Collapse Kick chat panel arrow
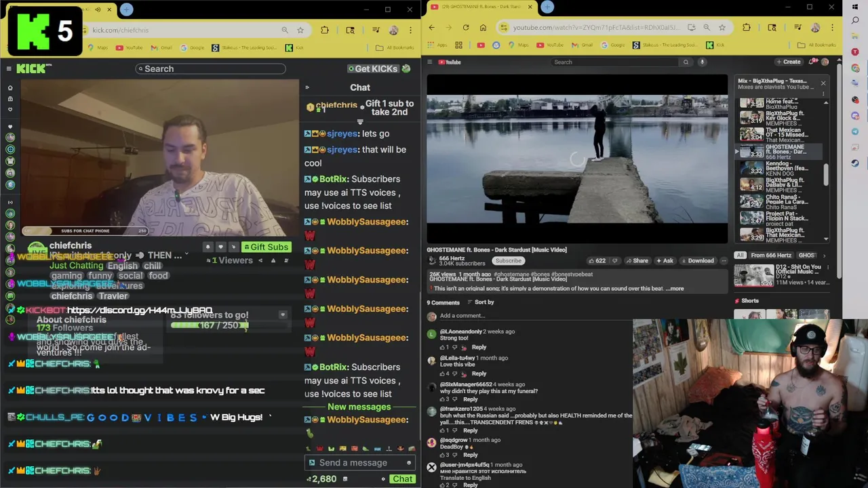Image resolution: width=868 pixels, height=488 pixels. pos(307,87)
